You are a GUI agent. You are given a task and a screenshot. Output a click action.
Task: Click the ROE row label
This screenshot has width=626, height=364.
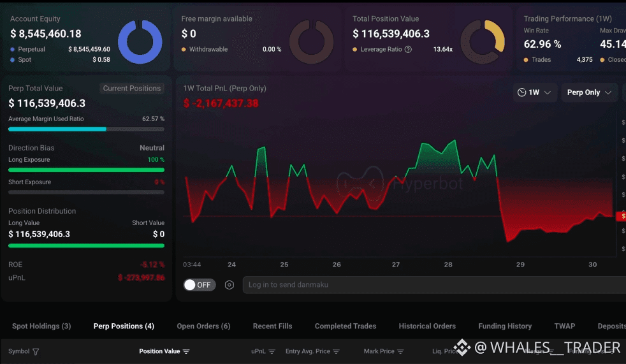coord(15,265)
